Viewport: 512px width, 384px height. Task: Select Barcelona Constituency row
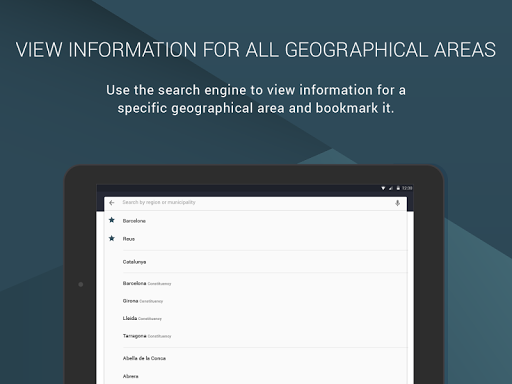[x=255, y=283]
